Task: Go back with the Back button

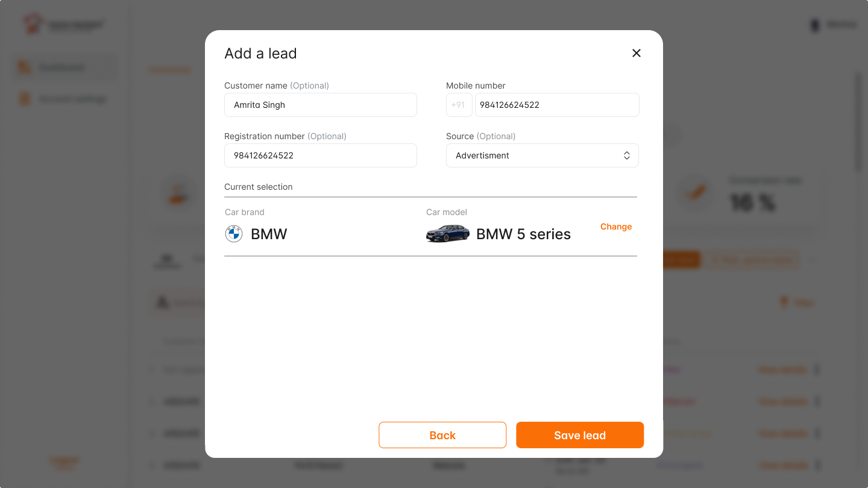Action: [442, 435]
